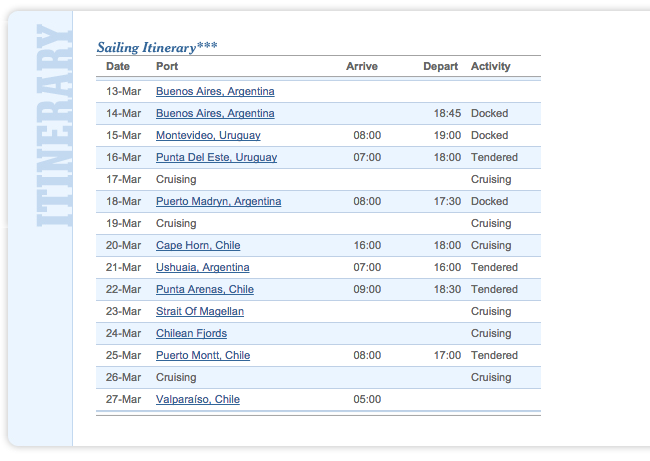Select the Valparaíso, Chile port link
Viewport: 650px width, 461px height.
198,400
